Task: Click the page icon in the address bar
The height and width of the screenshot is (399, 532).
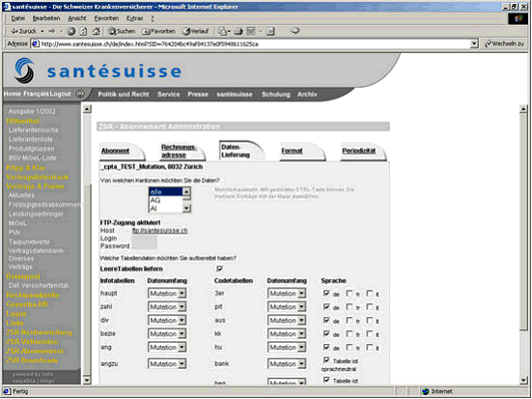Action: point(36,43)
